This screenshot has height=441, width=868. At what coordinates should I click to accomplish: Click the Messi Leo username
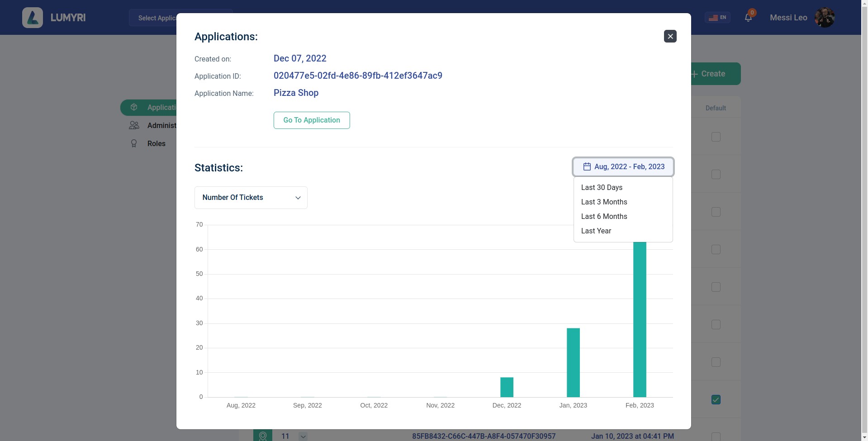tap(788, 18)
